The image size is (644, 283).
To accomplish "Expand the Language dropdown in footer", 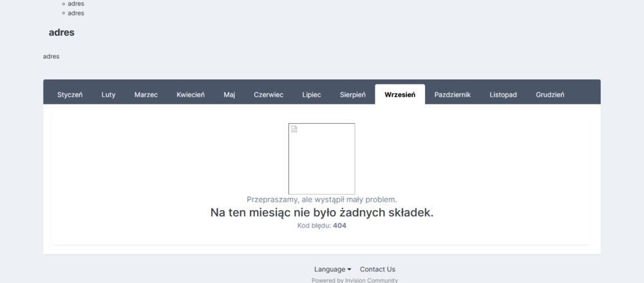I will [332, 269].
